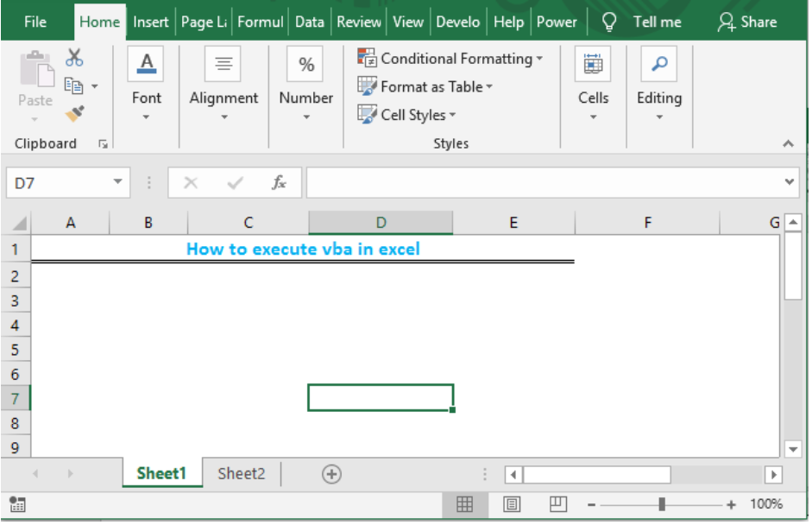Click the Cut scissors icon
This screenshot has height=525, width=812.
point(74,58)
